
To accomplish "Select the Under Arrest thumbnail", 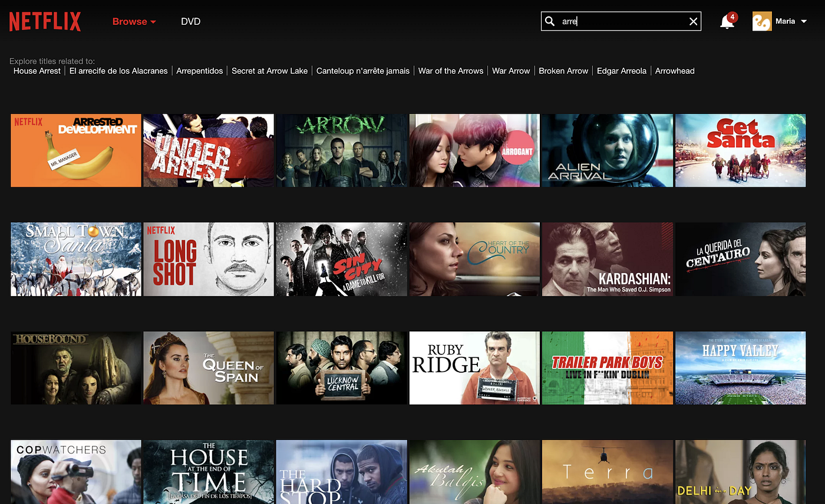I will pos(209,151).
